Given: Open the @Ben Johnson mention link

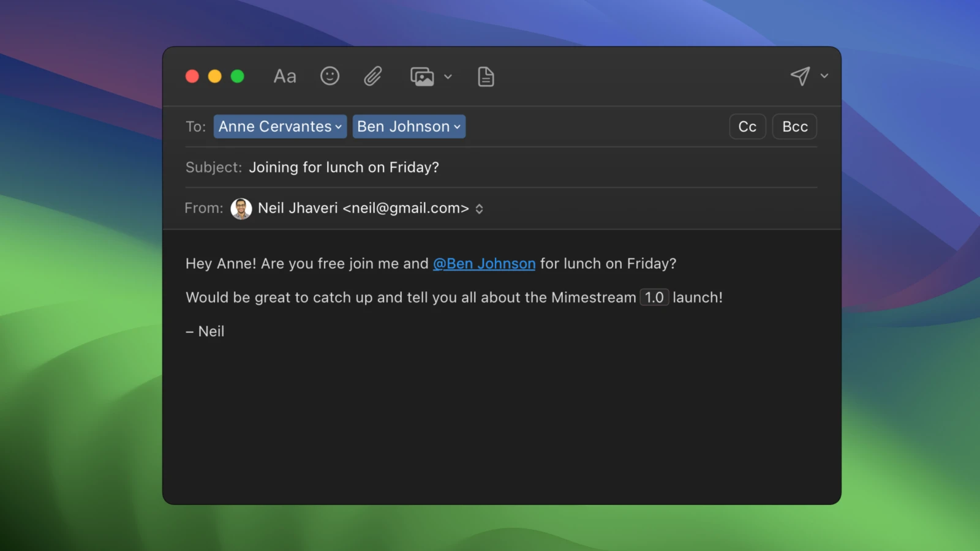Looking at the screenshot, I should 484,263.
